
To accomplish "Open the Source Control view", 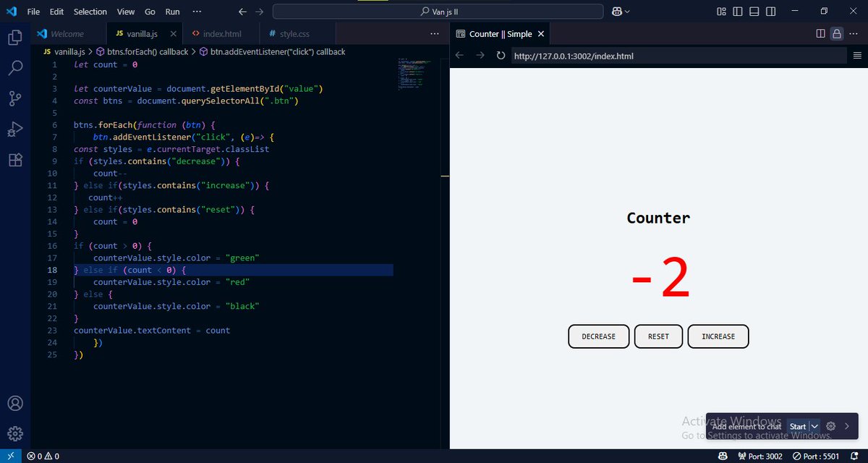I will 15,99.
